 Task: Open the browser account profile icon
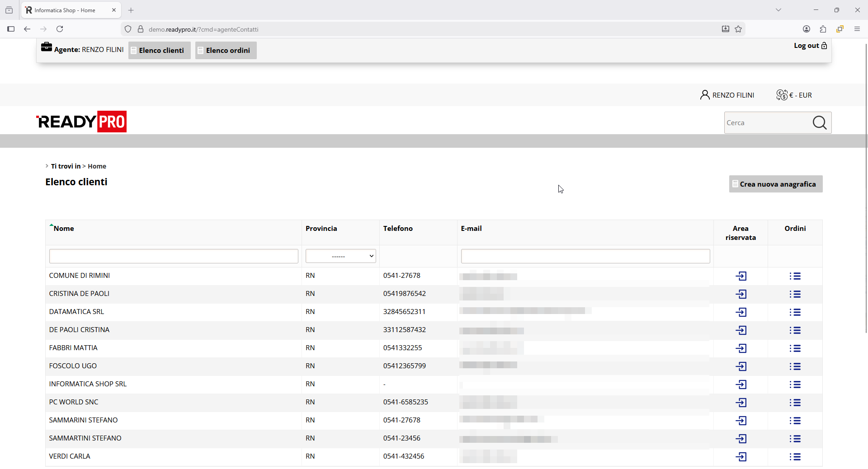pyautogui.click(x=807, y=29)
